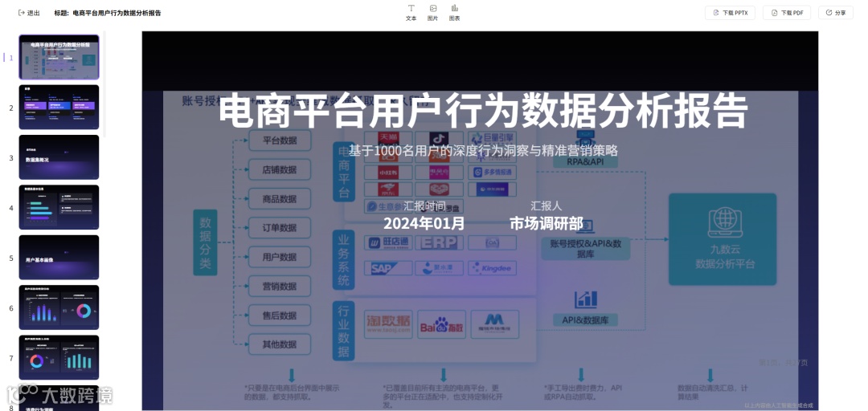Select slide 2 thumbnail
This screenshot has width=868, height=411.
click(59, 108)
